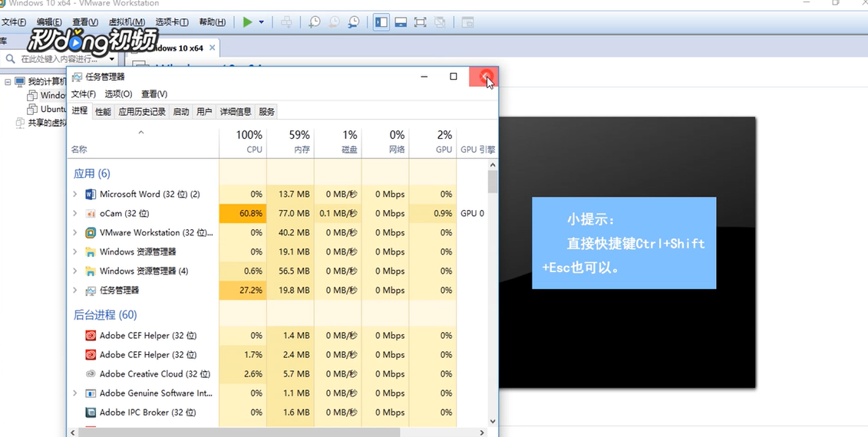Switch to the 启动 tab
Viewport: 868px width, 437px height.
click(181, 112)
